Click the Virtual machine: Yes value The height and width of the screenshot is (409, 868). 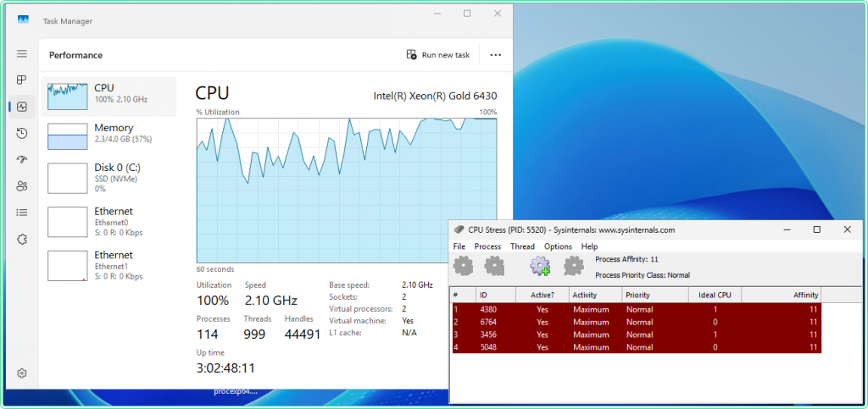[x=408, y=321]
